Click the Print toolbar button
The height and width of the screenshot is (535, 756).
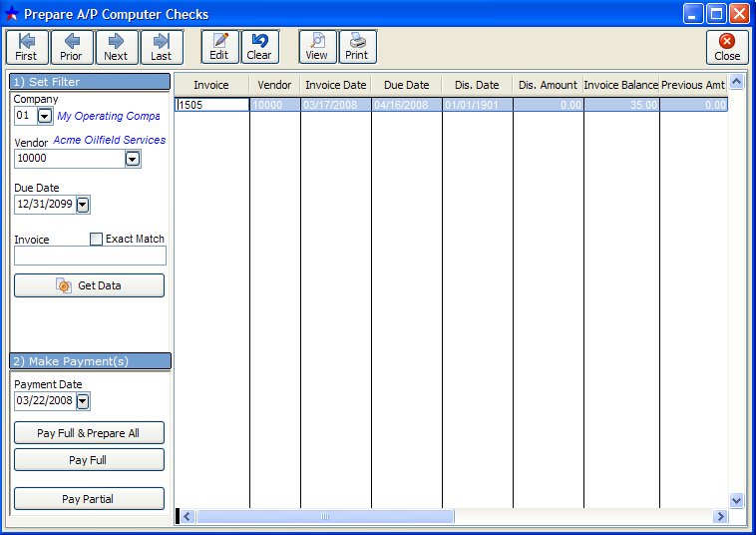pos(357,47)
